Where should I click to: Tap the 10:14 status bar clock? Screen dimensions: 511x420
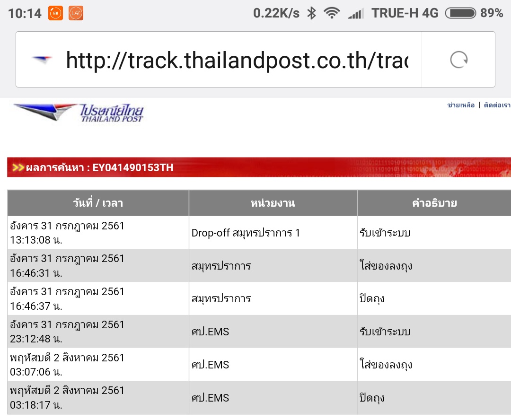click(x=25, y=13)
